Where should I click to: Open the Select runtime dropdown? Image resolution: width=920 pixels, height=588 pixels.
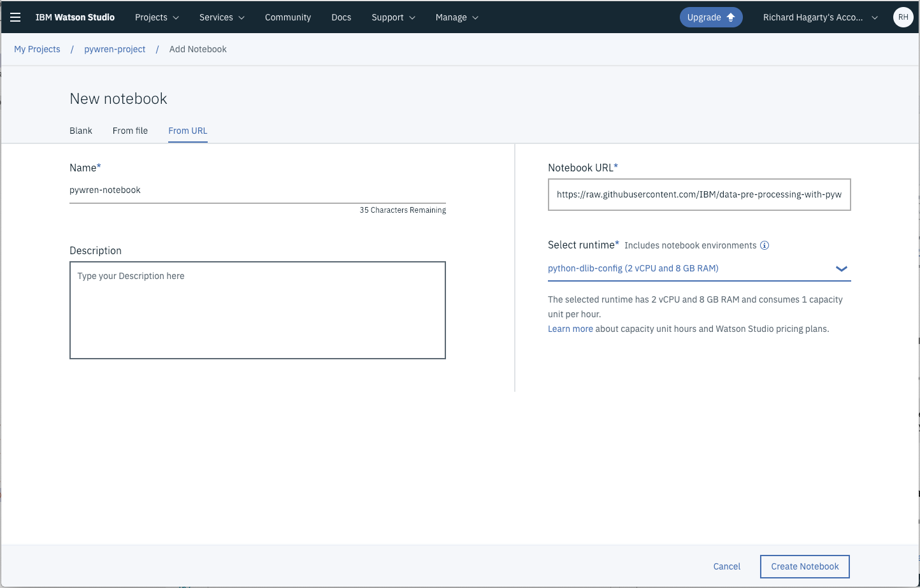699,268
